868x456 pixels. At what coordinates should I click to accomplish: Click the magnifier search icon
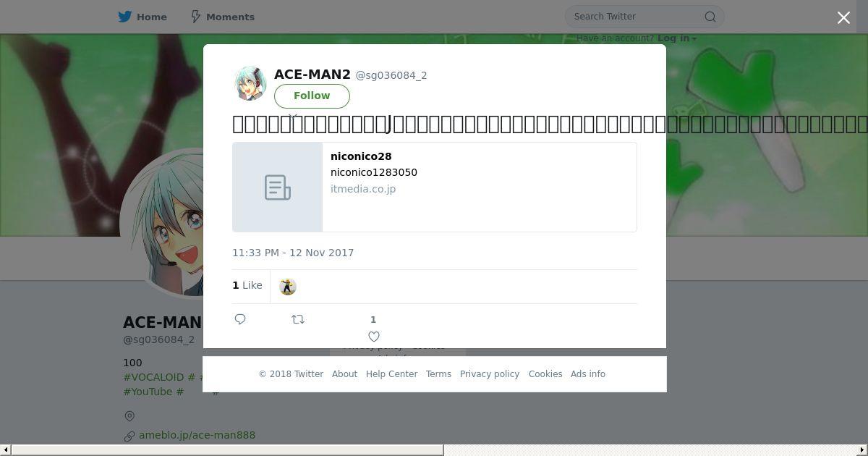pos(710,17)
